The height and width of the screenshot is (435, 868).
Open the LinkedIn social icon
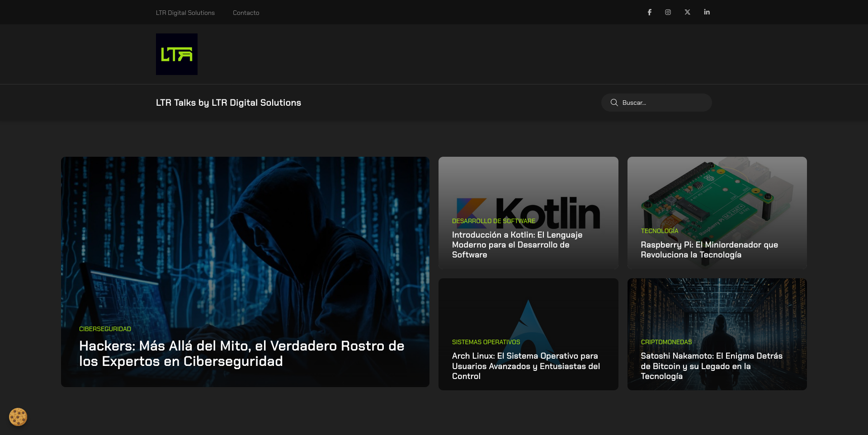[x=707, y=12]
